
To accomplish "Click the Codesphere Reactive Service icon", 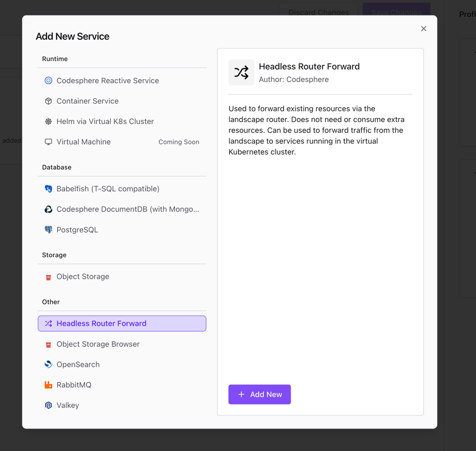I will 48,81.
